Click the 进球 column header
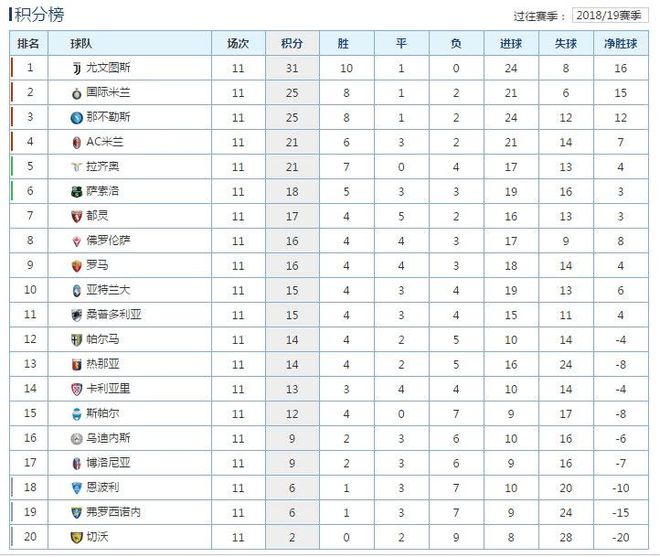The height and width of the screenshot is (557, 660). click(x=511, y=44)
